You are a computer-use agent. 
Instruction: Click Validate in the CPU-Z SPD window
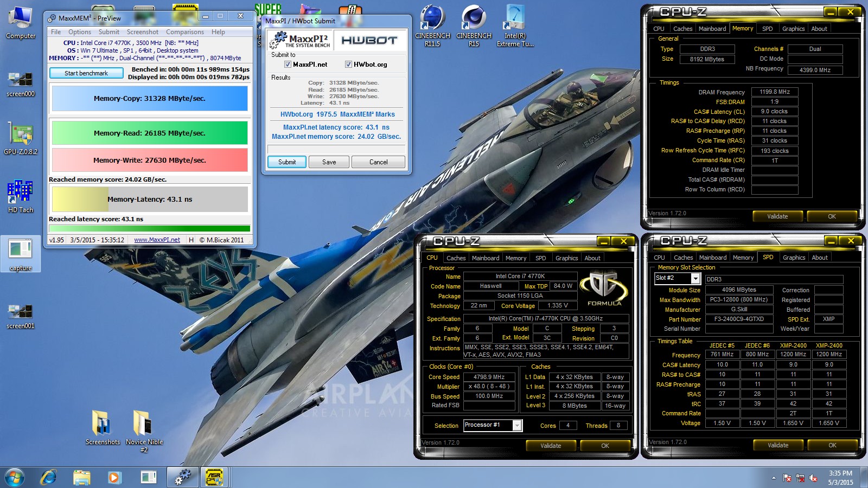point(778,445)
